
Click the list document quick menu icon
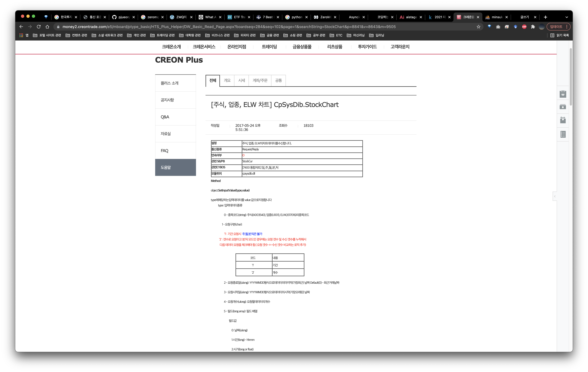(x=563, y=134)
